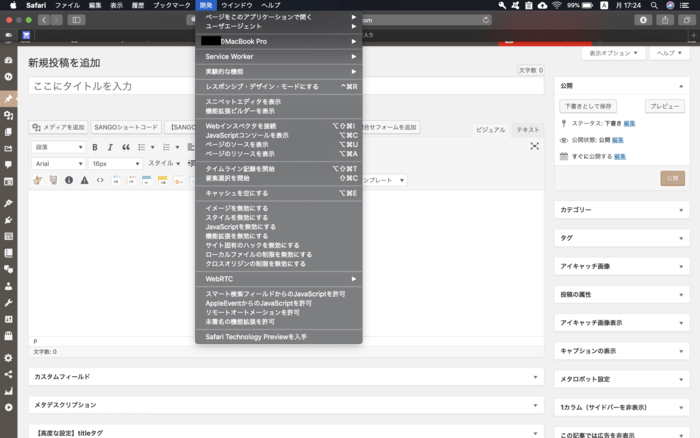Click Safari back navigation button
The image size is (700, 438).
tap(44, 20)
